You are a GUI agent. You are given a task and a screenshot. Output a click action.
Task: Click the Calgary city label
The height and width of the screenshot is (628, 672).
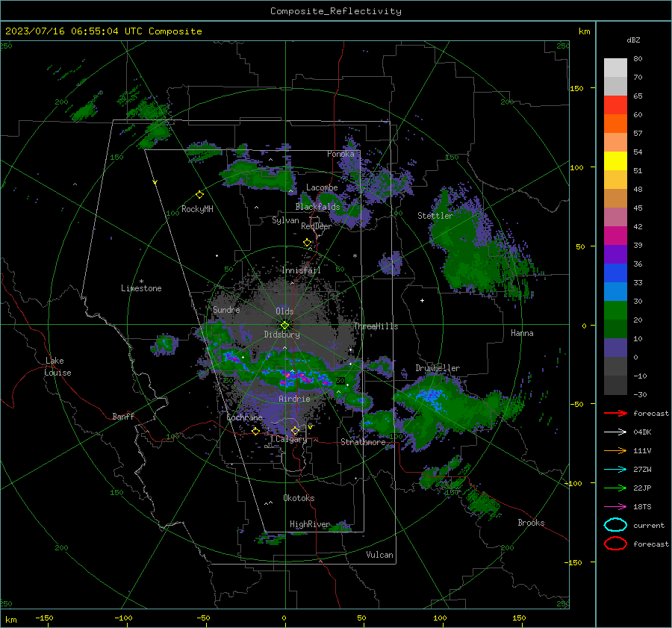click(x=291, y=439)
